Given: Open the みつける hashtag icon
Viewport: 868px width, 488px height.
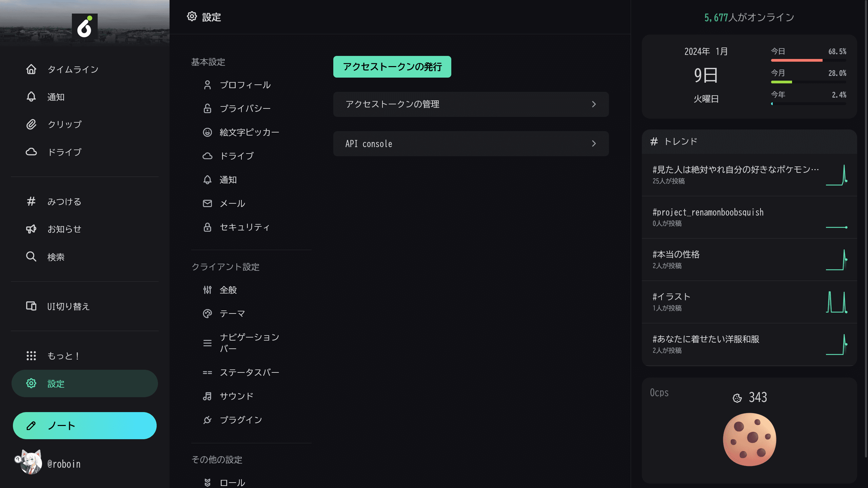Looking at the screenshot, I should pyautogui.click(x=31, y=201).
